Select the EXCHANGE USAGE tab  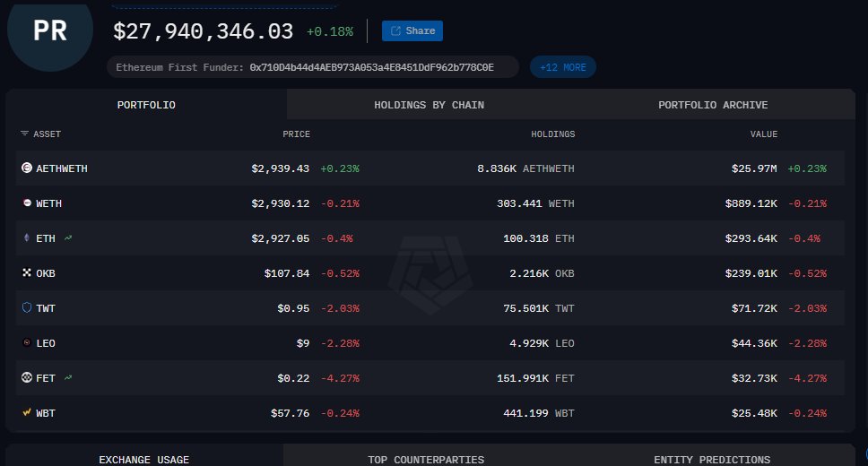click(144, 460)
